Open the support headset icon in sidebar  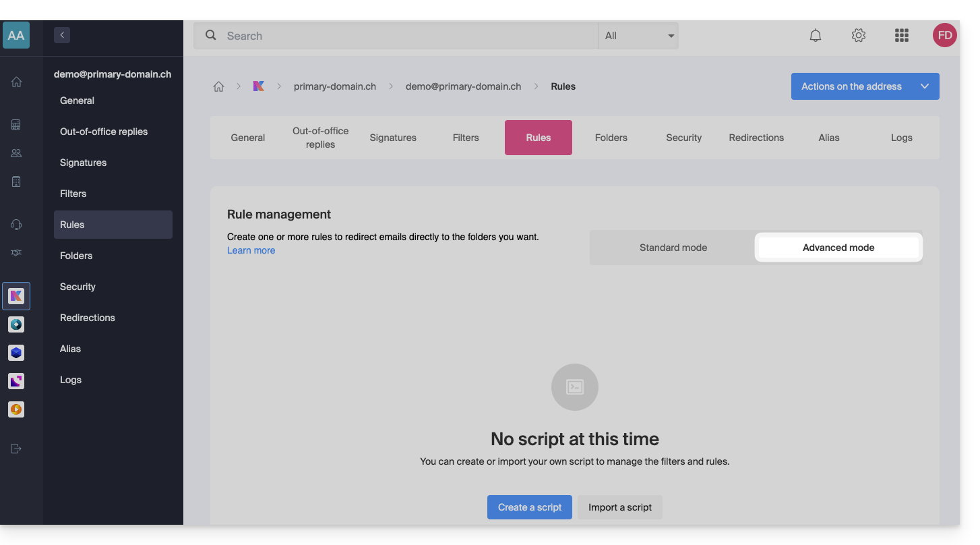coord(16,225)
